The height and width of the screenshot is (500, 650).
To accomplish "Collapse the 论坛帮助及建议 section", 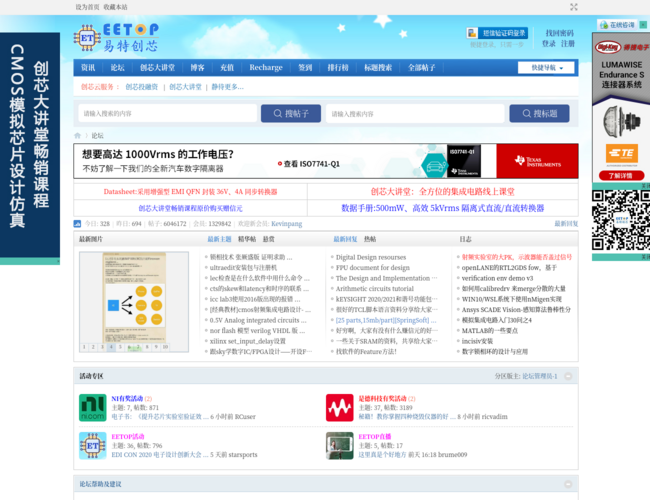I will [x=568, y=484].
